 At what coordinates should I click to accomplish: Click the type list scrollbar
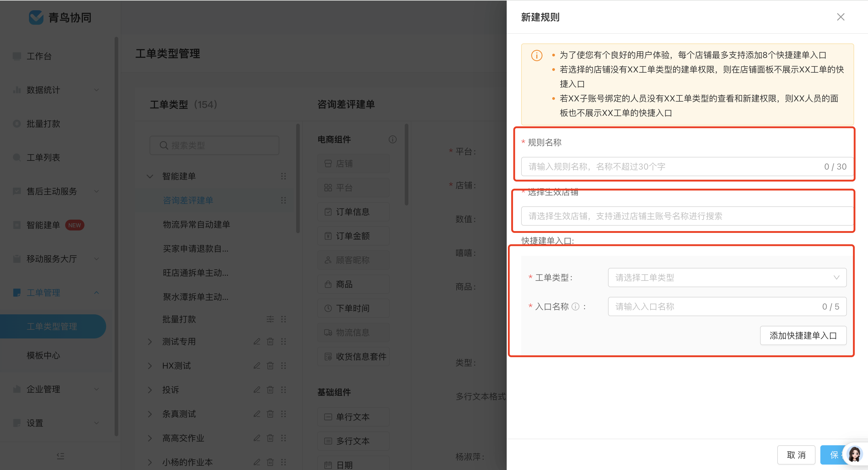tap(298, 179)
